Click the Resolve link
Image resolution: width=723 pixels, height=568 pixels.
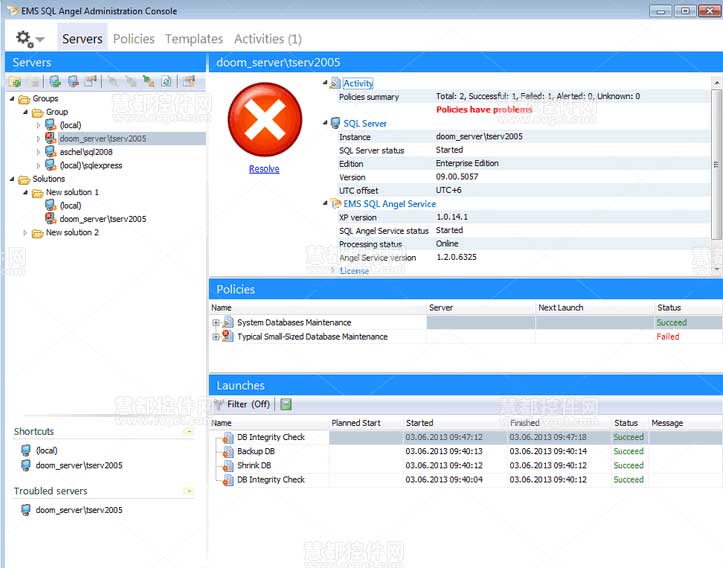(264, 169)
